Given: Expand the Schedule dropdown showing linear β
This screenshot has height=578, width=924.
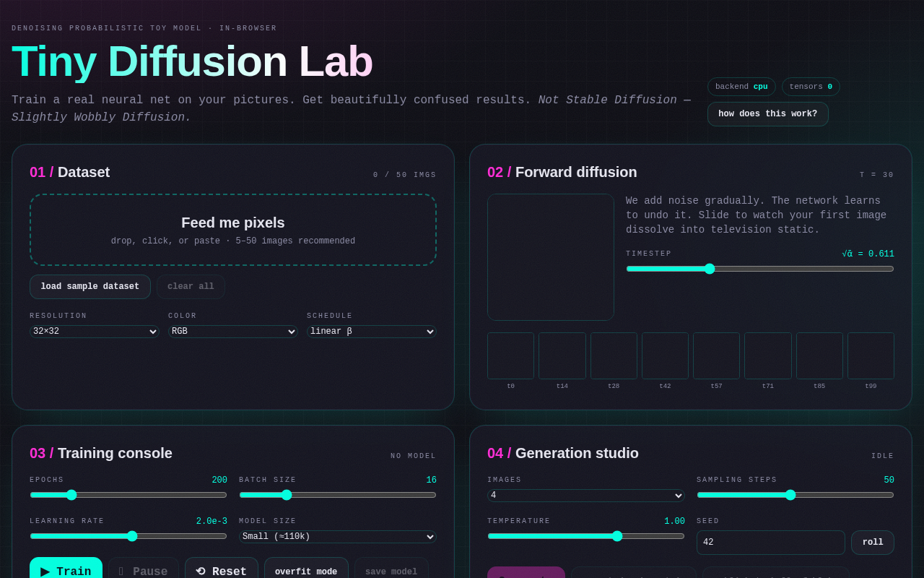Looking at the screenshot, I should (372, 332).
